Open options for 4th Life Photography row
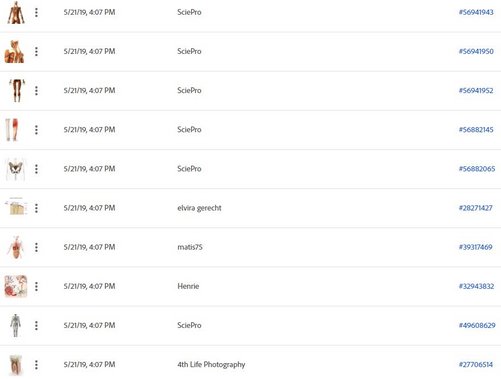 [x=36, y=365]
